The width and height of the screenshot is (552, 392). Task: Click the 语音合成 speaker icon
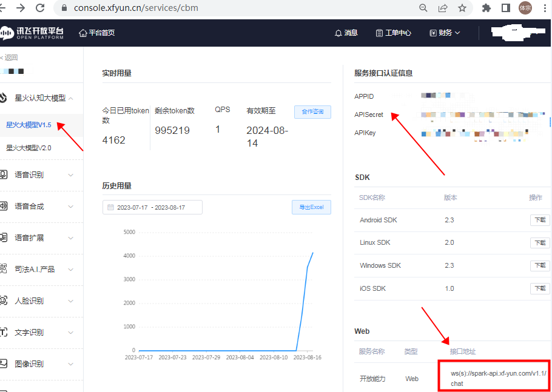tap(3, 206)
